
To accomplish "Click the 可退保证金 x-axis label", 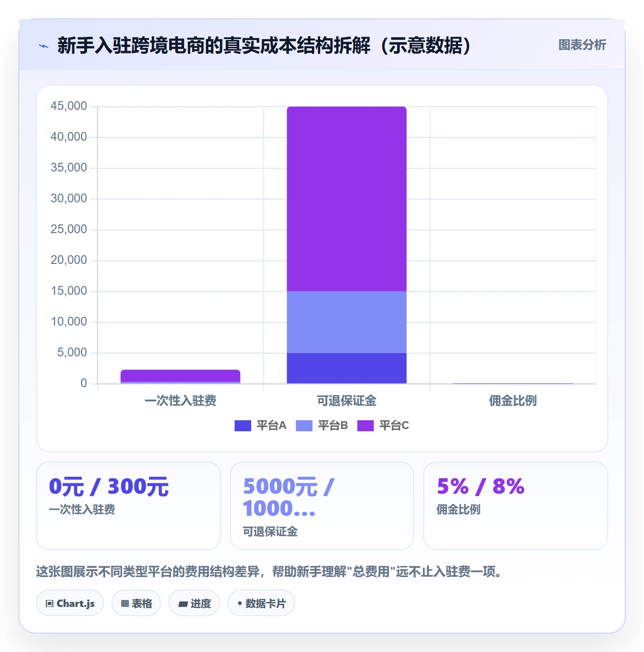I will [x=347, y=400].
